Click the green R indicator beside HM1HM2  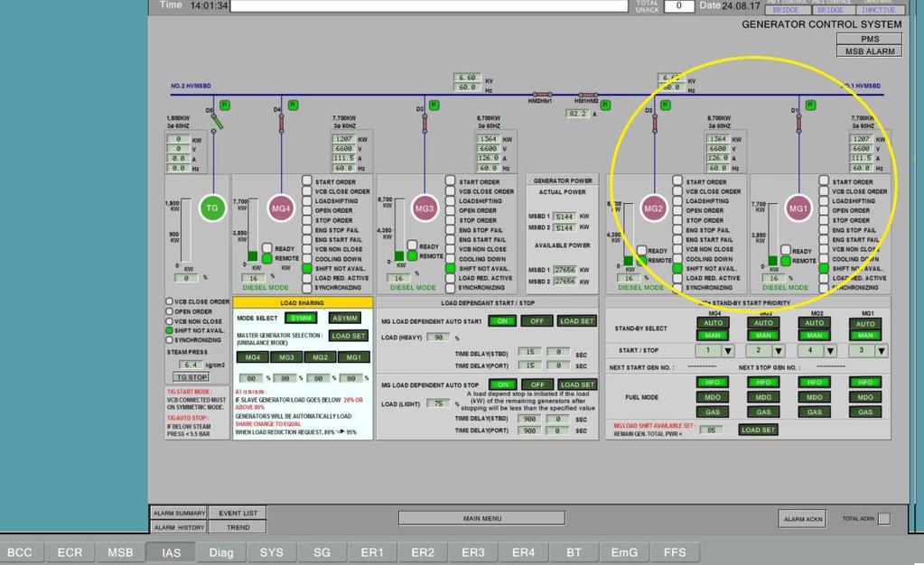click(605, 105)
